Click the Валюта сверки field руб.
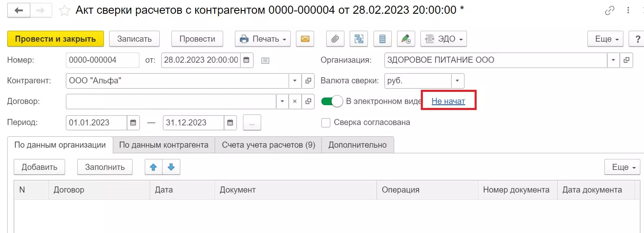This screenshot has width=644, height=233. (418, 81)
